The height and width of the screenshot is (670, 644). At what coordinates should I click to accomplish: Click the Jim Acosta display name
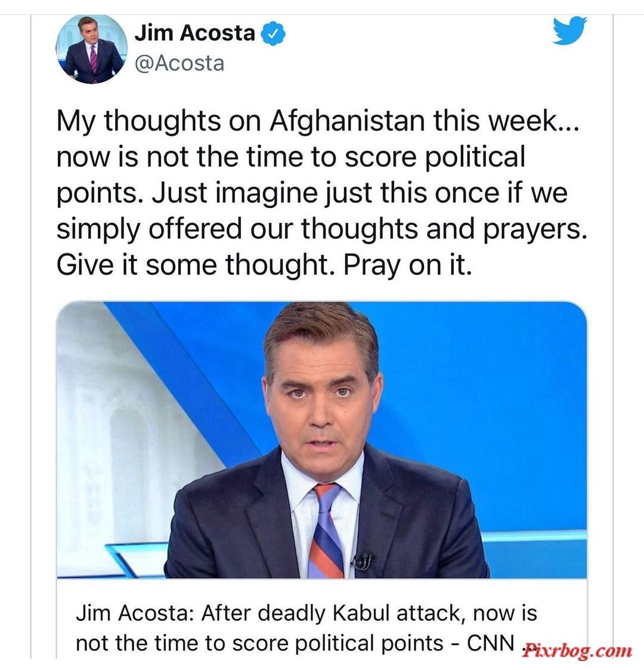tap(195, 33)
